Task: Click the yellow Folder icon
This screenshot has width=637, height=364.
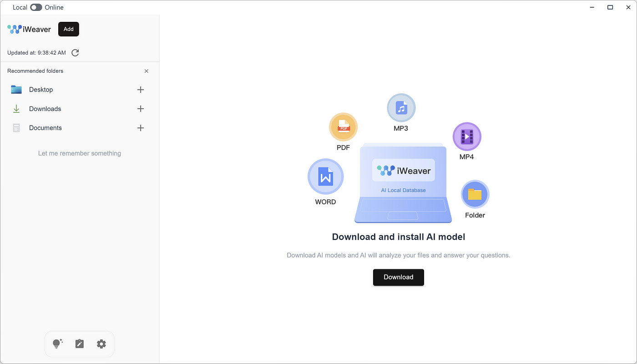Action: [x=475, y=194]
